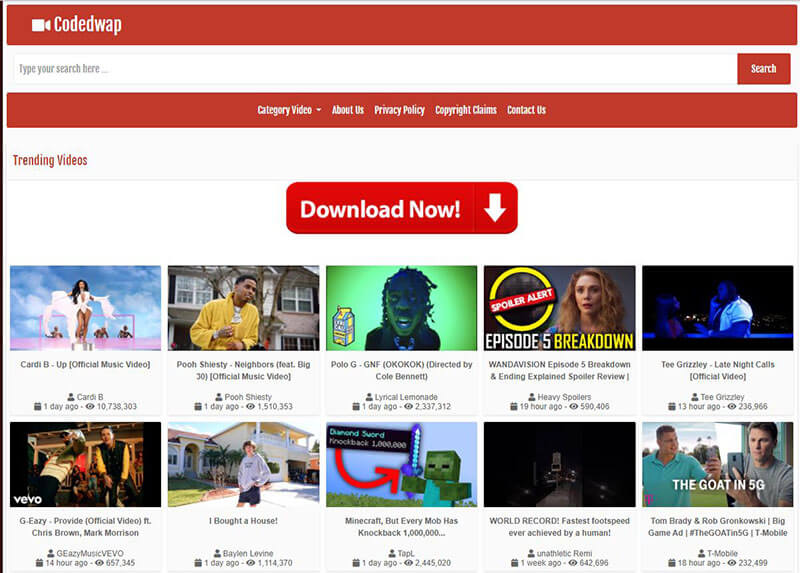The width and height of the screenshot is (800, 573).
Task: Click title 'Pooh Shiesty - Neighbors (feat. Big 30)'
Action: [243, 370]
